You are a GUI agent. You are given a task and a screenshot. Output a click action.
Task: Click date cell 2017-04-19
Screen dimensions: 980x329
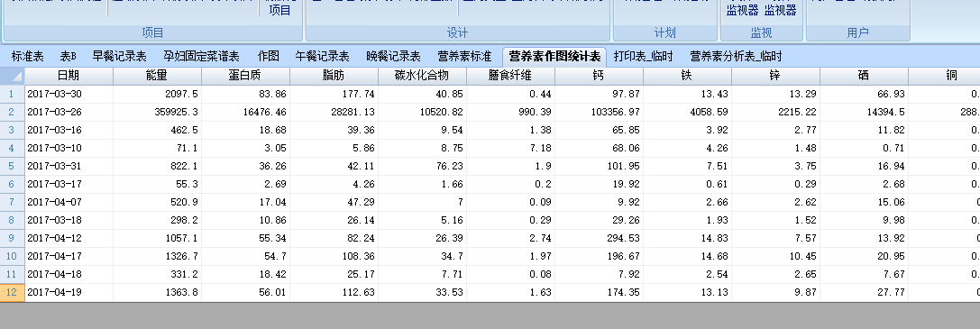69,293
